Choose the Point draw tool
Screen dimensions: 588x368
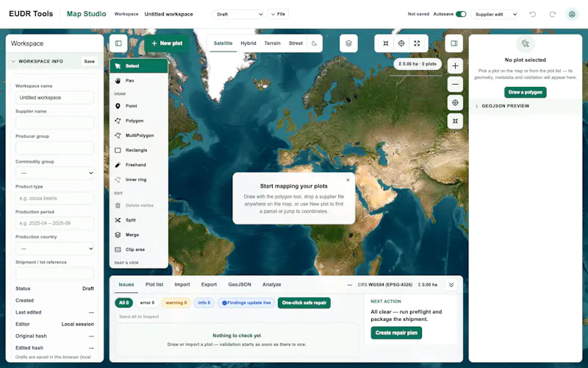coord(138,106)
